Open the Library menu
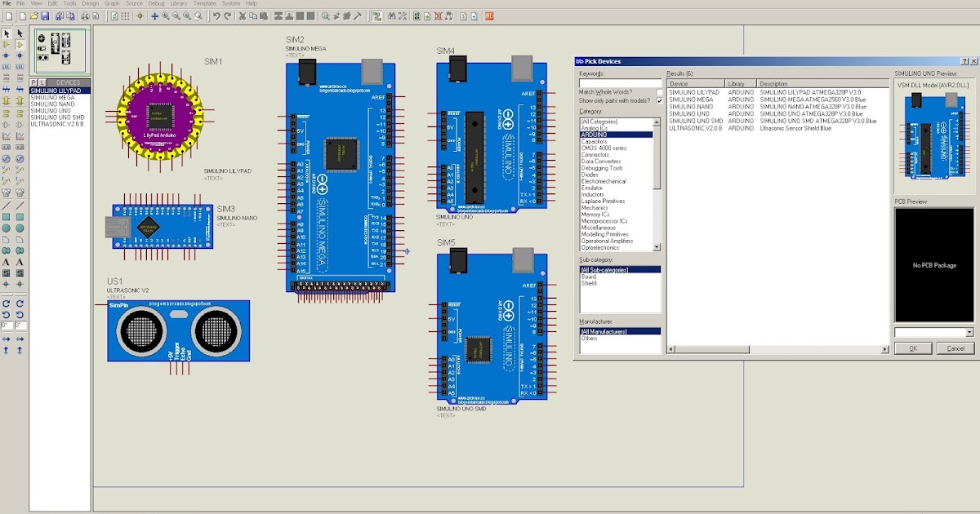 coord(178,3)
